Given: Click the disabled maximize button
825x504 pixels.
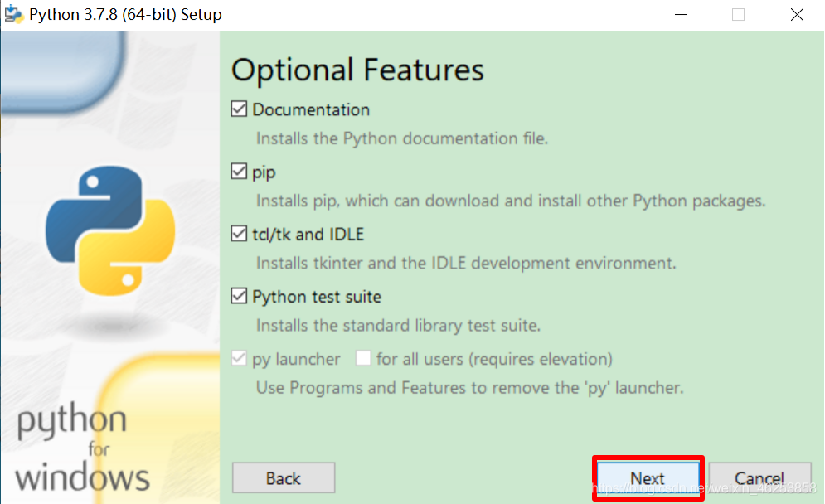Looking at the screenshot, I should click(738, 14).
